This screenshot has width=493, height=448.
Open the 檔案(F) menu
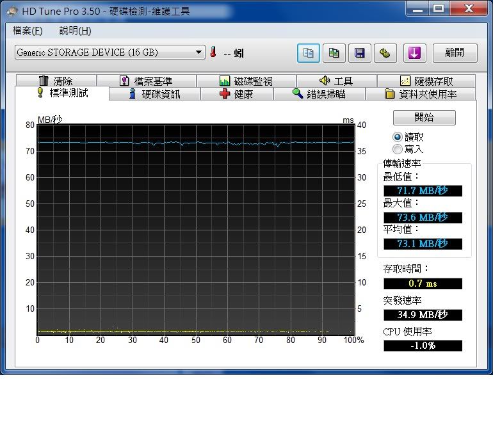(x=28, y=31)
